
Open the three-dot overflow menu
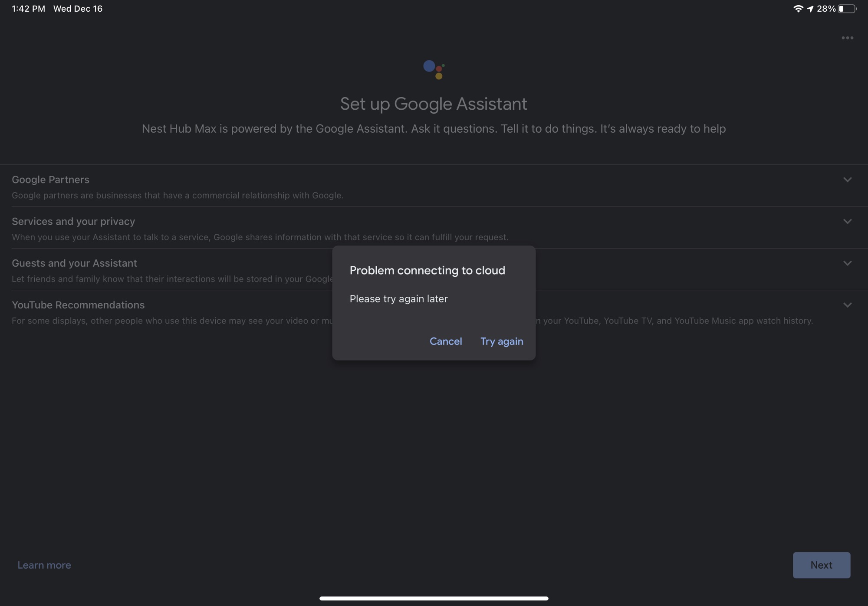click(847, 38)
